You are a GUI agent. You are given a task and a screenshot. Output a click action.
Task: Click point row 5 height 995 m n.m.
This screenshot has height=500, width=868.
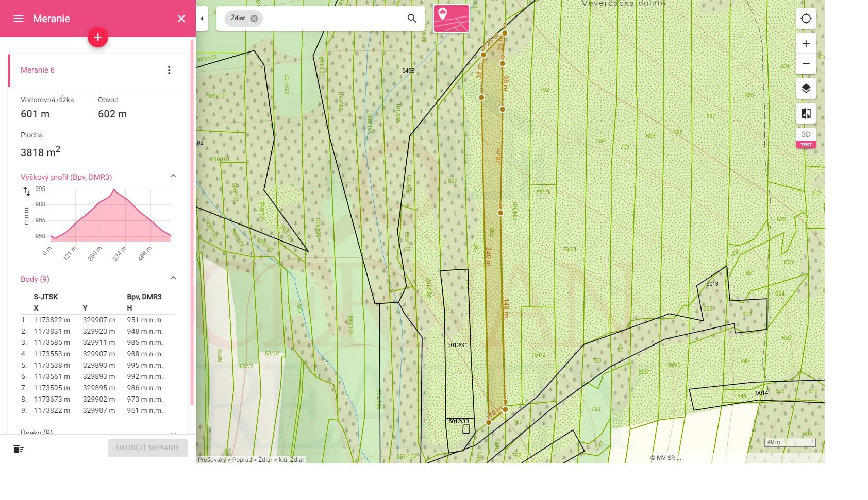click(x=145, y=365)
